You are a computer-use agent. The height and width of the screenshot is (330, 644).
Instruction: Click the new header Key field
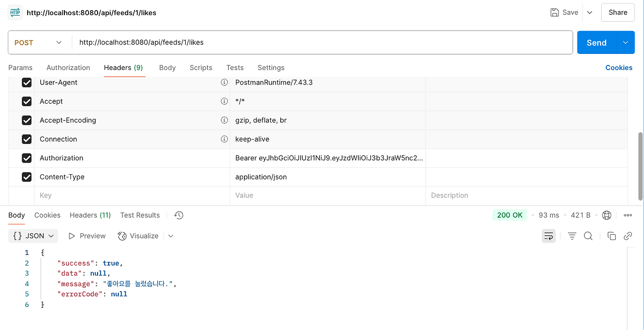132,195
